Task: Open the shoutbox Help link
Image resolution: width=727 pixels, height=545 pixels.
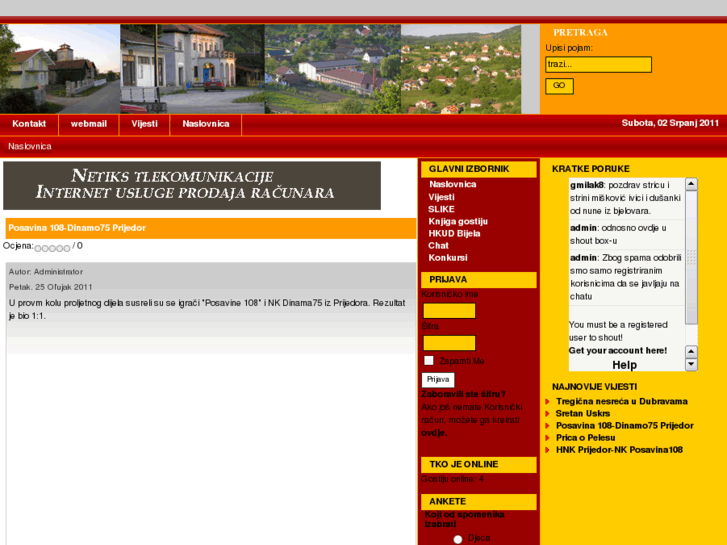Action: [x=625, y=365]
